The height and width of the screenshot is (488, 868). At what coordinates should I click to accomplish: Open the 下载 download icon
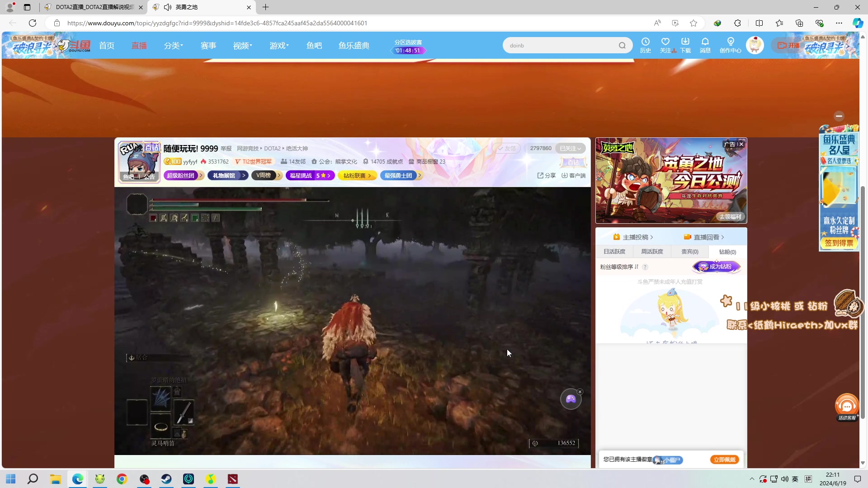click(x=685, y=42)
